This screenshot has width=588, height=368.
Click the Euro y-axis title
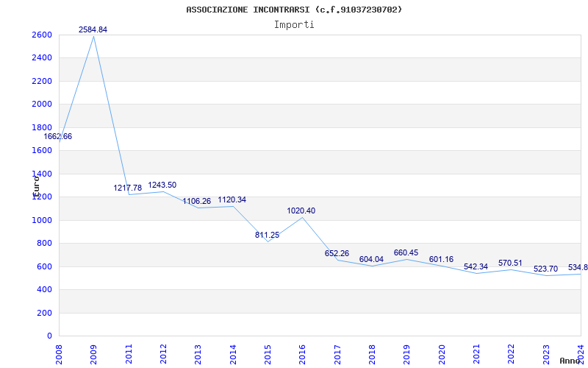click(35, 184)
